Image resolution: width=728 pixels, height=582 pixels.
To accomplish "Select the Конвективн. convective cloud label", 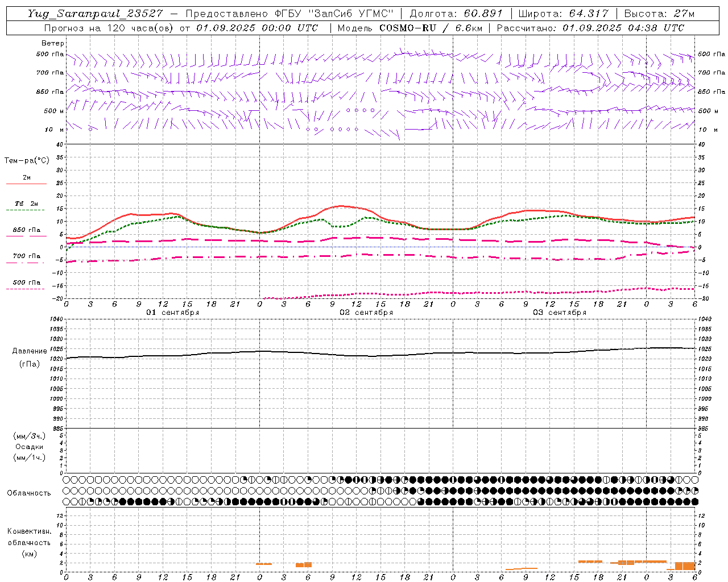I will 29,531.
